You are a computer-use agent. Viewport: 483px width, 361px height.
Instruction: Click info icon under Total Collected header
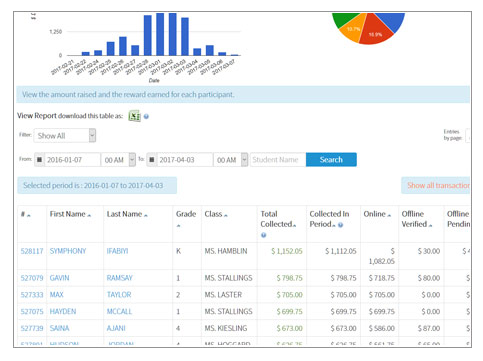[x=263, y=235]
